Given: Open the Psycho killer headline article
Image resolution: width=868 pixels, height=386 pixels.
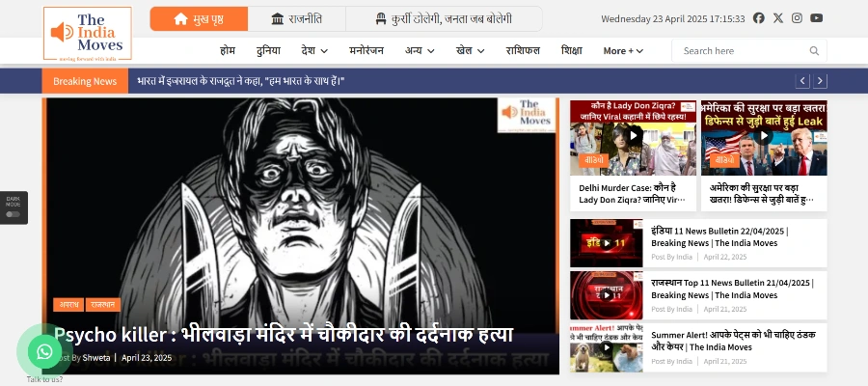Looking at the screenshot, I should 284,335.
